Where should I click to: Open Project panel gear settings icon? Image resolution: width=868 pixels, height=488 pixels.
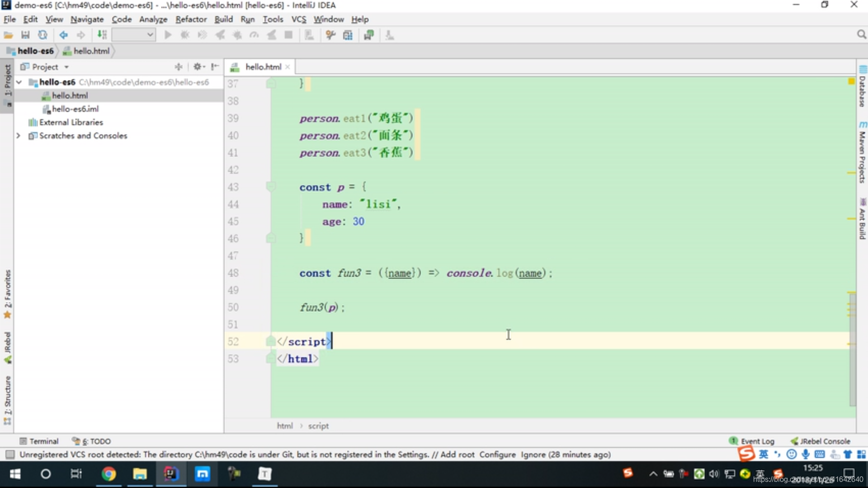(198, 67)
